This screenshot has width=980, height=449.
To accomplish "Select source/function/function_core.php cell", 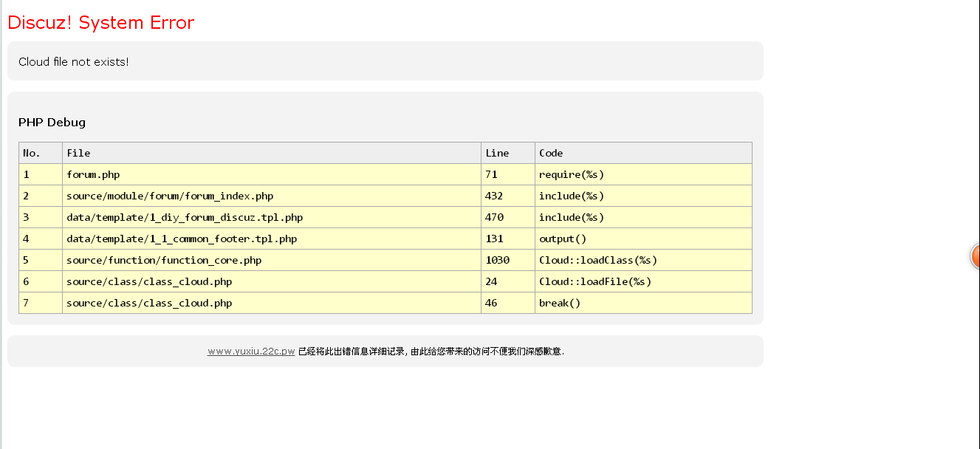I will tap(272, 260).
